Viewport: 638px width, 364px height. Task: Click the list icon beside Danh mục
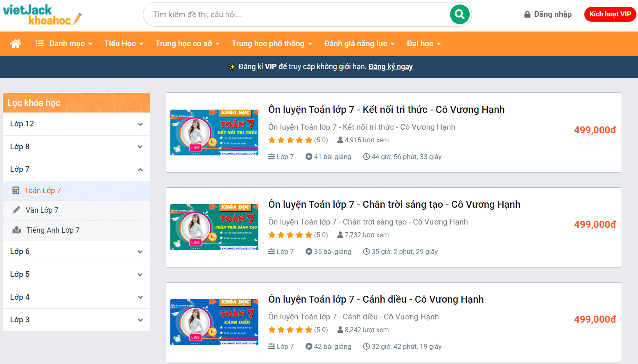[40, 43]
